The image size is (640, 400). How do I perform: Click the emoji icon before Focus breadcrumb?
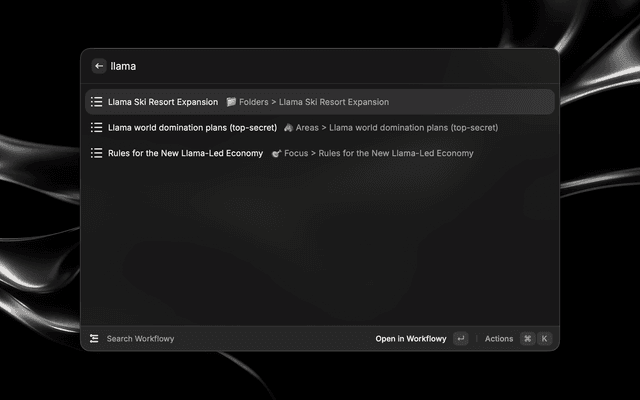coord(276,153)
